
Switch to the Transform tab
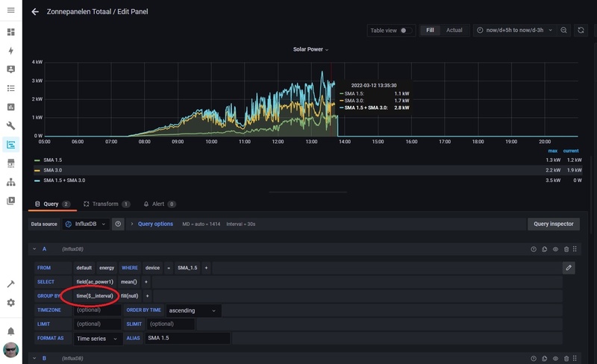point(106,204)
